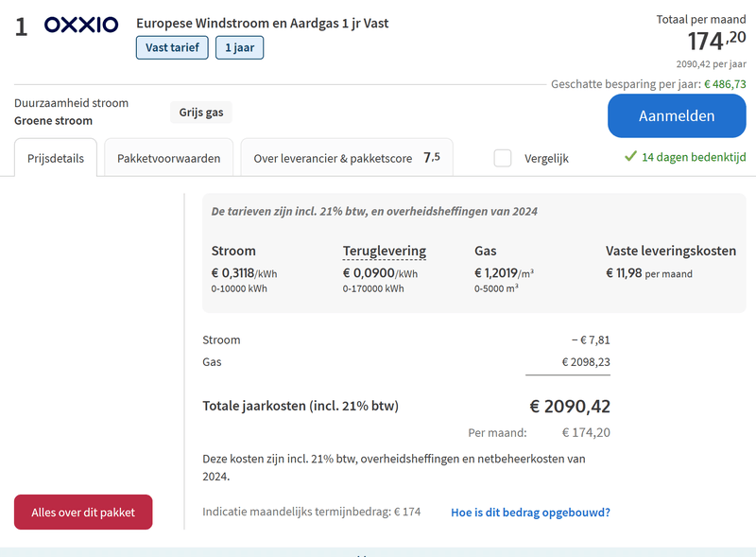Click the 7,5 pakketscore rating
This screenshot has height=557, width=756.
(432, 157)
